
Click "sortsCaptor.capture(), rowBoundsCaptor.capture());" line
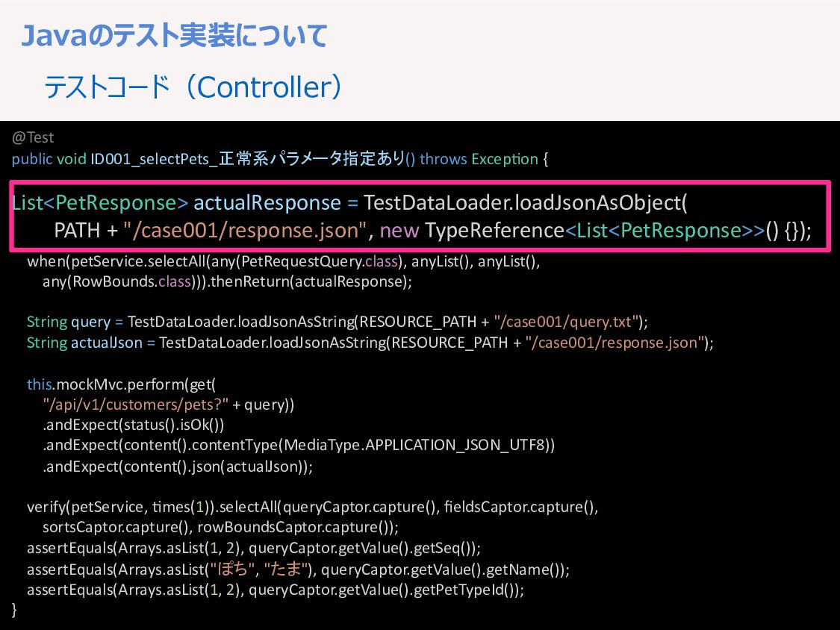tap(221, 528)
